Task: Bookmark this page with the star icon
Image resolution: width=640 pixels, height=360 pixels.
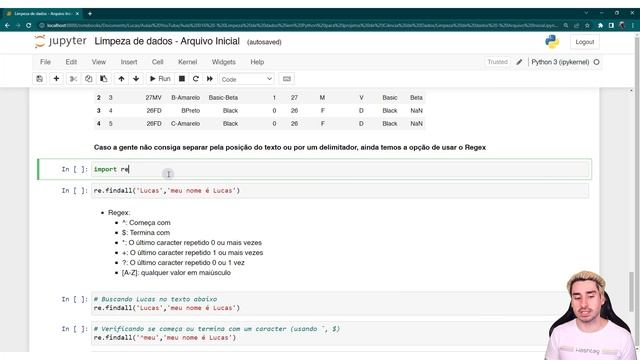Action: [x=587, y=25]
